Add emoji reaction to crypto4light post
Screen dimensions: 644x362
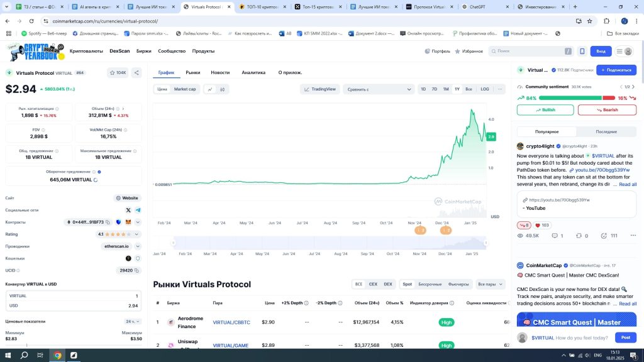click(x=604, y=236)
